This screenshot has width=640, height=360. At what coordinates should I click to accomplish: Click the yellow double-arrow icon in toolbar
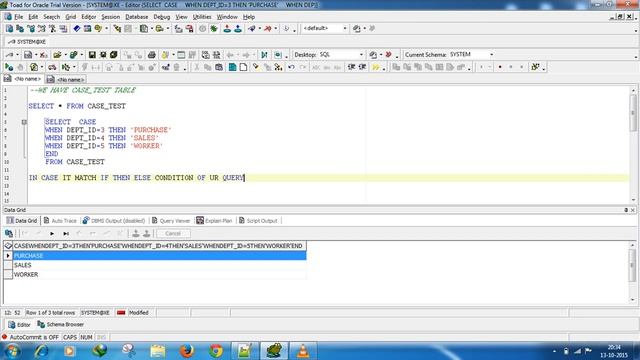376,67
